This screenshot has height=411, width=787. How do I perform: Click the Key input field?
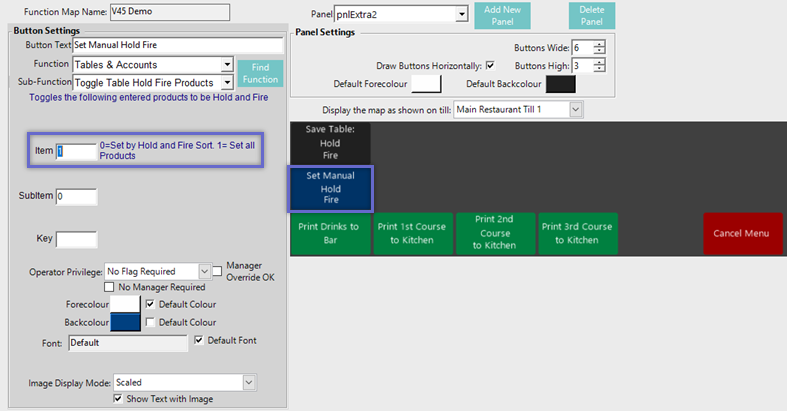[x=76, y=239]
